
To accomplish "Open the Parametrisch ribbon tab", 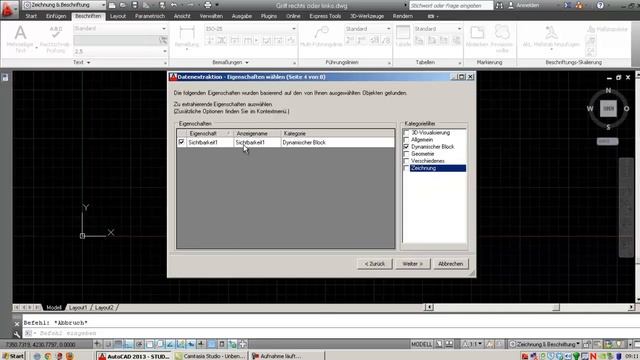I will coord(150,16).
